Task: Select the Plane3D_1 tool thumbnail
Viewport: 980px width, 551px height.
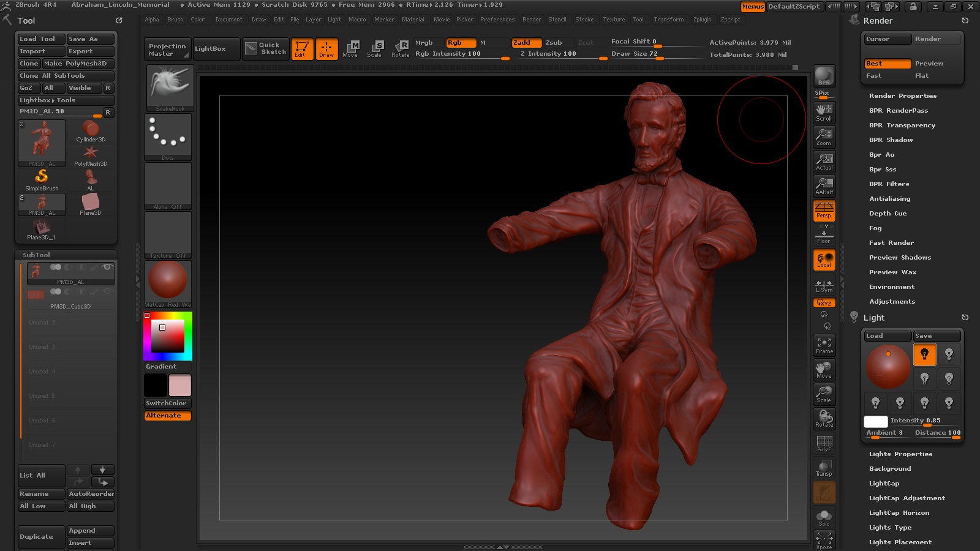Action: 42,229
